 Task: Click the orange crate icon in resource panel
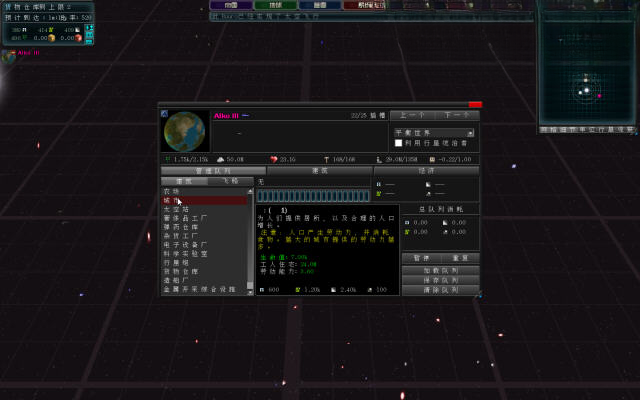(x=51, y=38)
